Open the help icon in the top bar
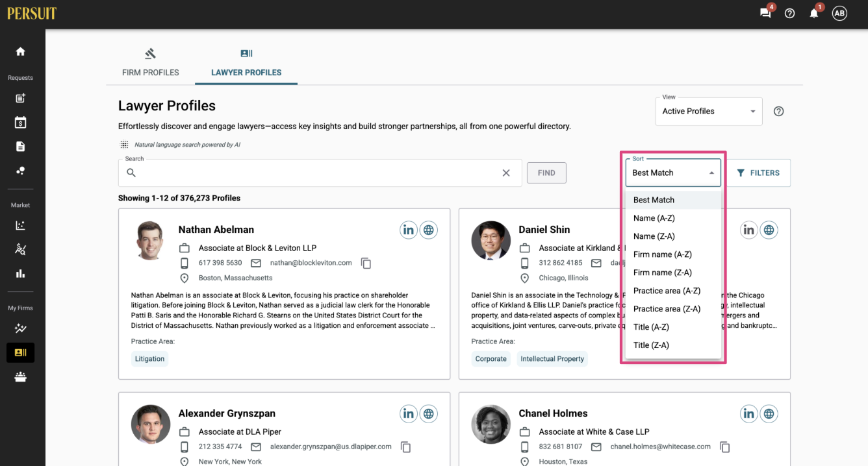This screenshot has width=868, height=466. [789, 13]
